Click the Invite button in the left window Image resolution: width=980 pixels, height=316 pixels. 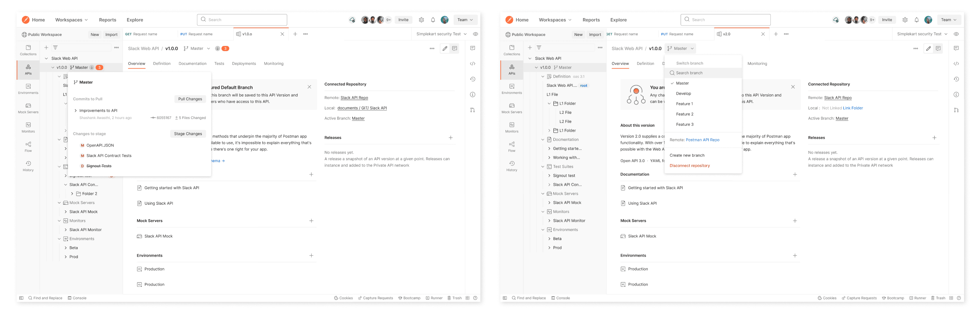click(403, 20)
